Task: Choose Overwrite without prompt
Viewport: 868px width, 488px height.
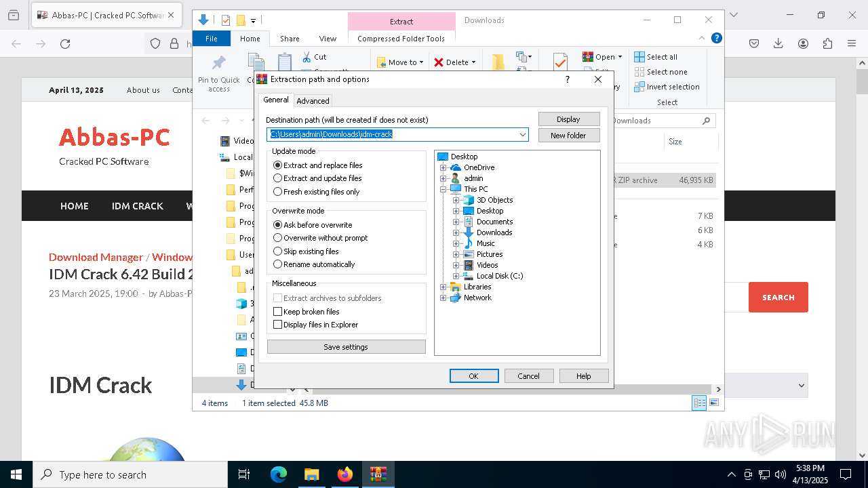Action: click(x=320, y=238)
